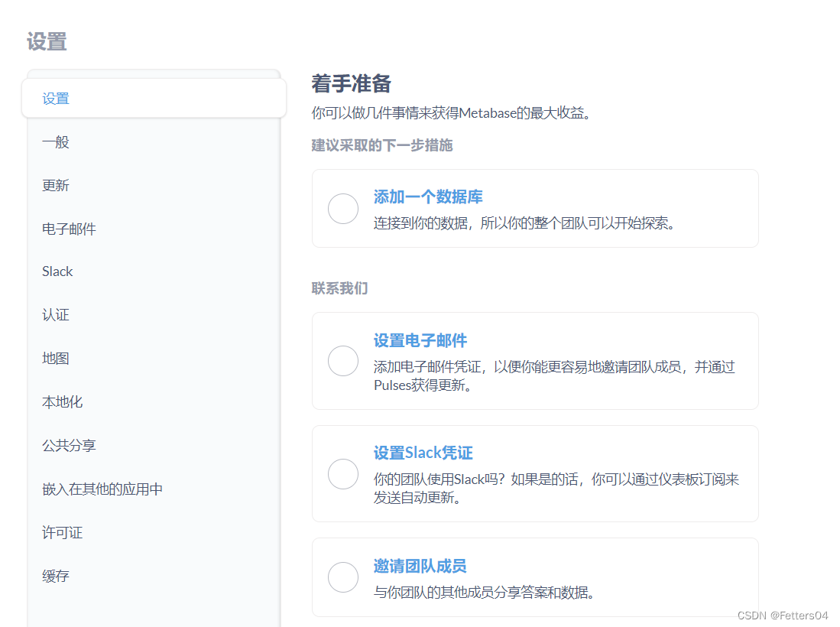Click the 设置Slack凭证 link
This screenshot has width=840, height=627.
(423, 453)
